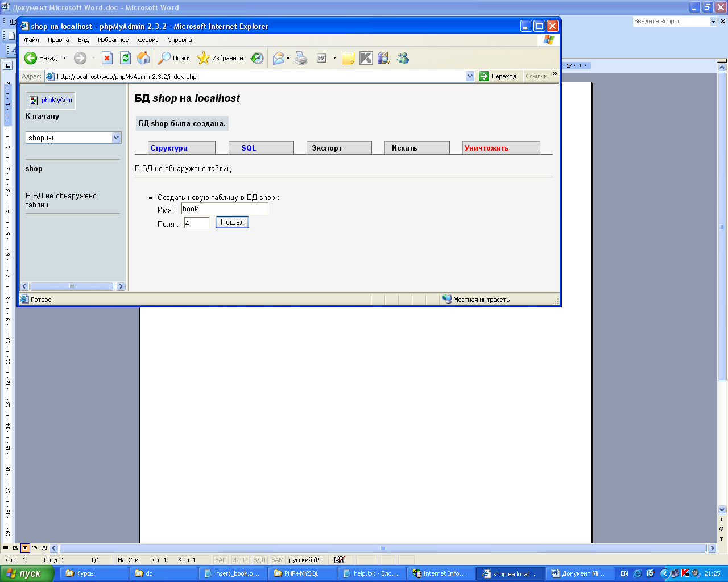Open the Сервис menu
728x582 pixels.
[x=148, y=40]
